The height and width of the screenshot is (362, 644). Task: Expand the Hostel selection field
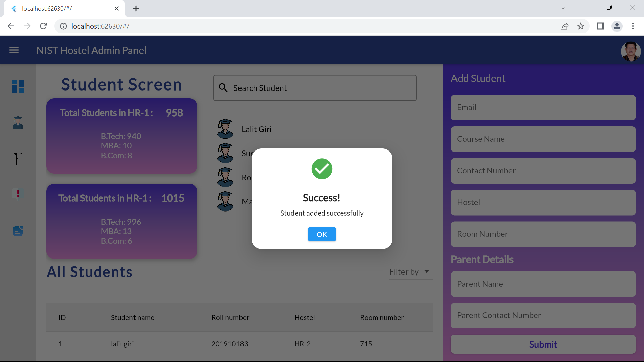click(x=543, y=202)
